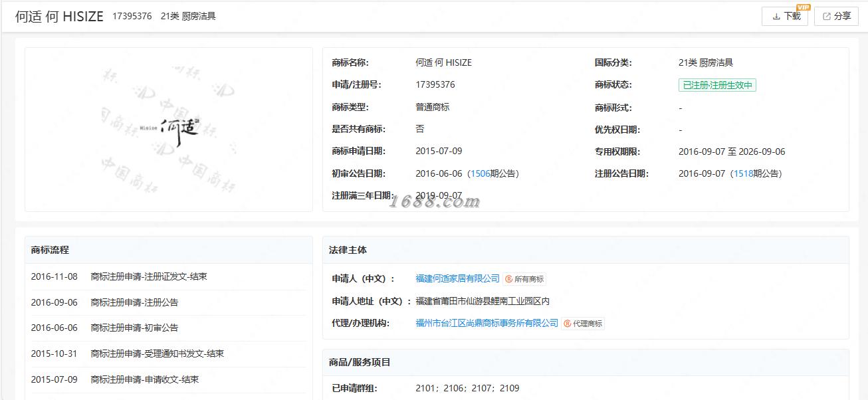Click the 商标流程 section heading
Viewport: 868px width, 400px height.
pyautogui.click(x=50, y=250)
